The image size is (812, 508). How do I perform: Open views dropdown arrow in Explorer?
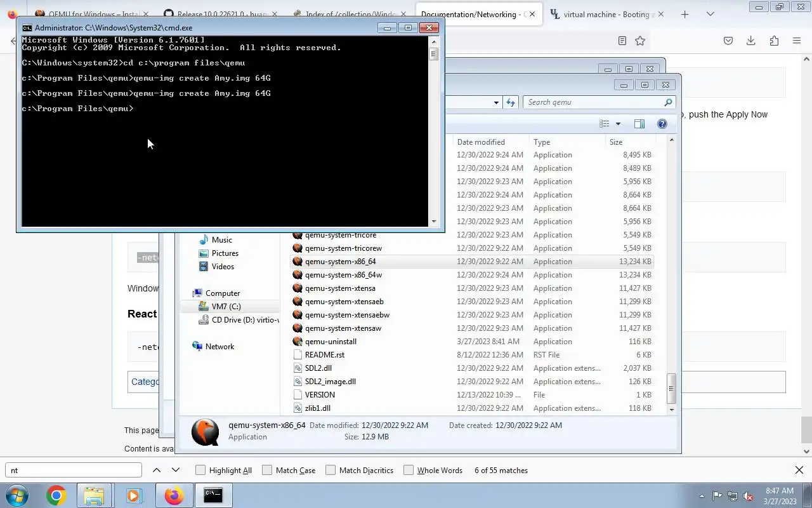point(618,124)
